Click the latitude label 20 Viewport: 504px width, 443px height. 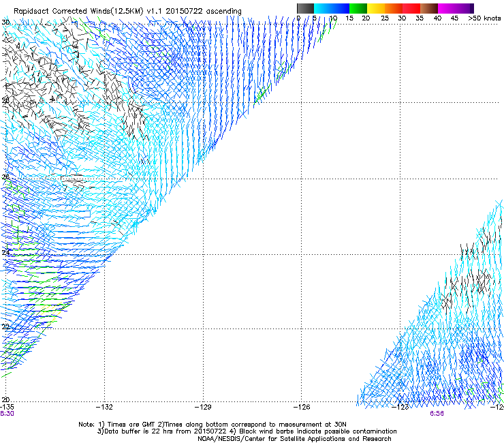click(x=5, y=399)
